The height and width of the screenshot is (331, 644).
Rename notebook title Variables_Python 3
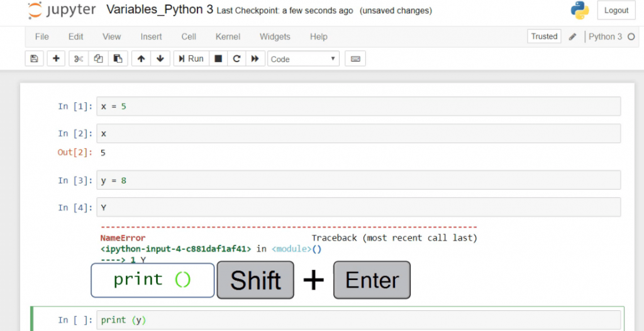point(160,10)
